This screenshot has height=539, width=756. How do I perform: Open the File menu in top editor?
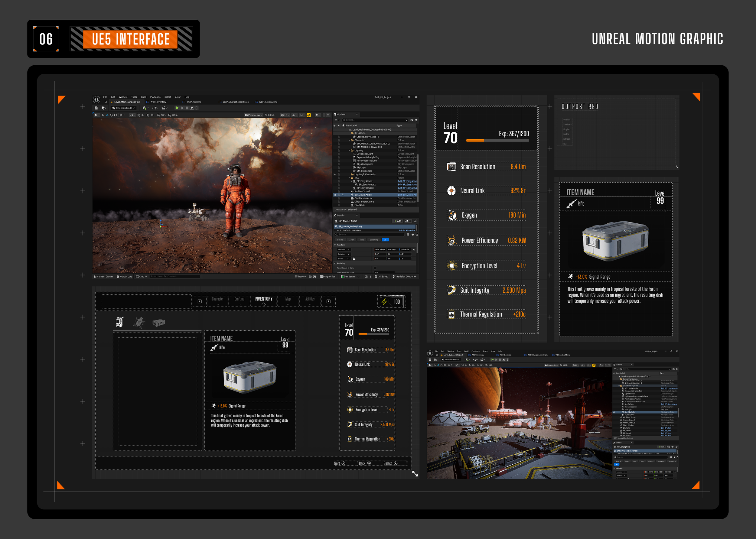[x=105, y=97]
